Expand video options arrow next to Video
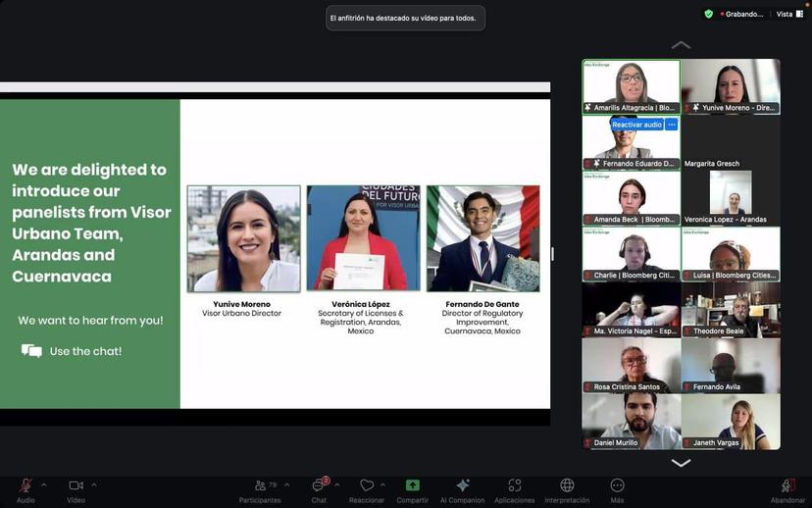812x508 pixels. (94, 484)
